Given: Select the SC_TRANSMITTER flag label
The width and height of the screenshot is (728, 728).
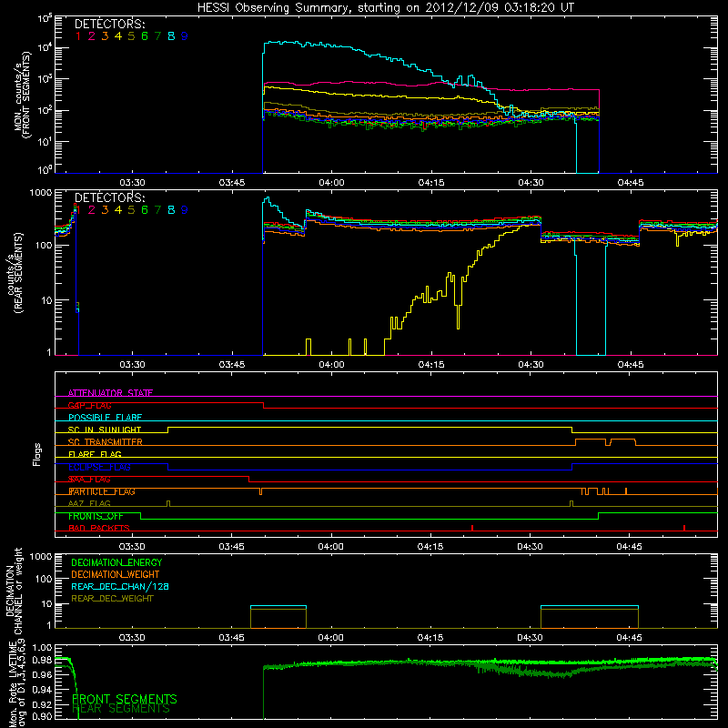Looking at the screenshot, I should 106,442.
